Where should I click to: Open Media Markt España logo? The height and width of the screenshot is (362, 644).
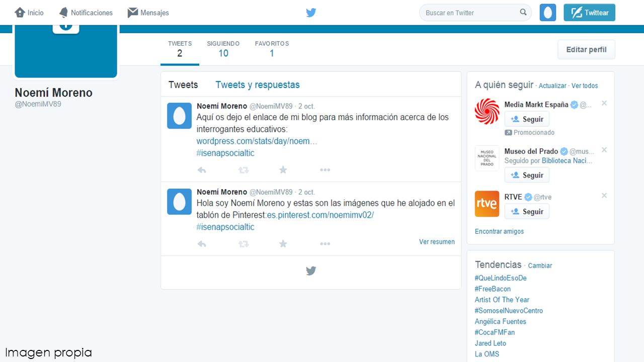(x=487, y=112)
